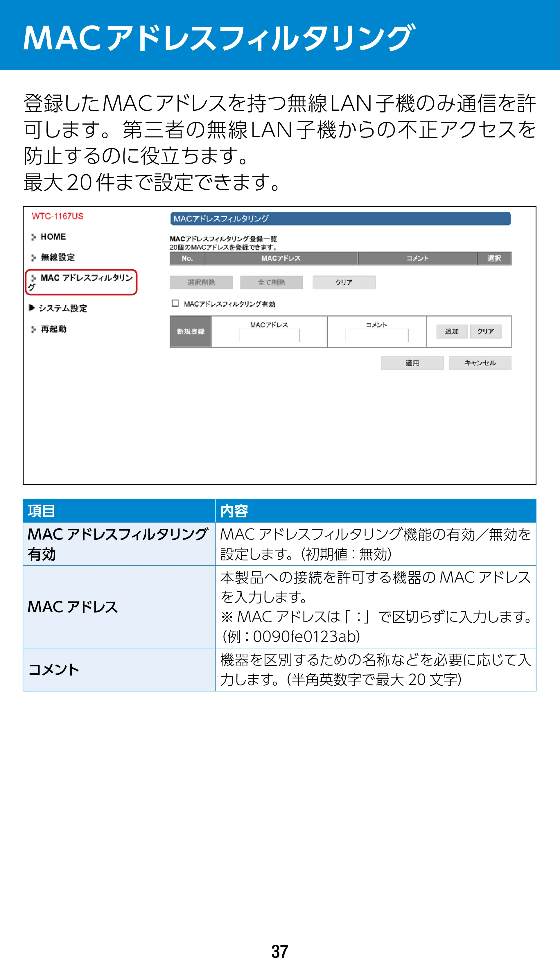Click the コメント column header

(x=418, y=259)
